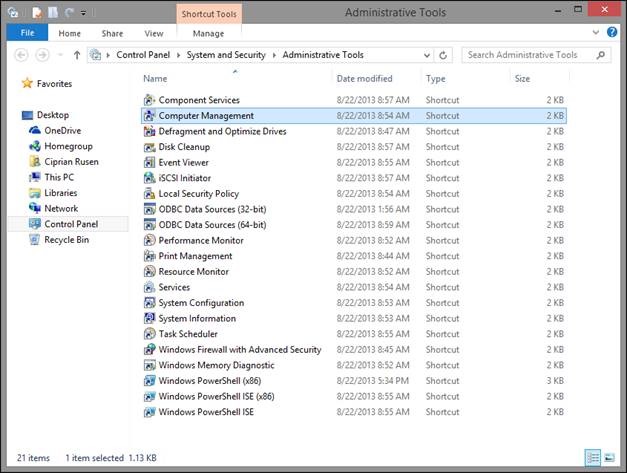Refresh the Administrative Tools folder view
Viewport: 627px width, 473px height.
[x=443, y=55]
